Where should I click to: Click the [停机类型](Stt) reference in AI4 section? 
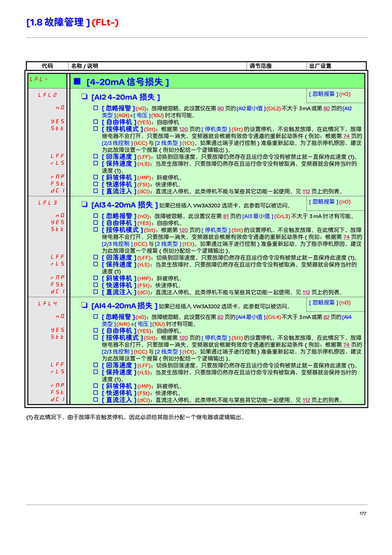tap(222, 338)
